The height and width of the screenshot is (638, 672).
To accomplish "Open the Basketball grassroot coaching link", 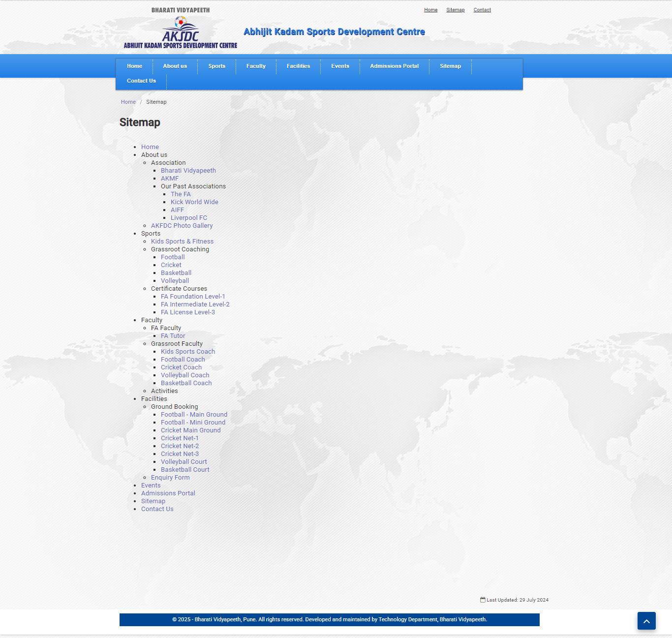I will pyautogui.click(x=176, y=273).
